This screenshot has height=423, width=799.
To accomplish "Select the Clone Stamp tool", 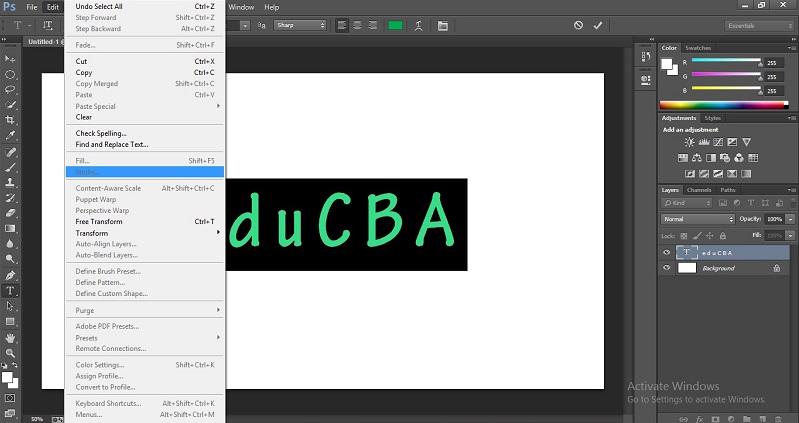I will point(10,182).
